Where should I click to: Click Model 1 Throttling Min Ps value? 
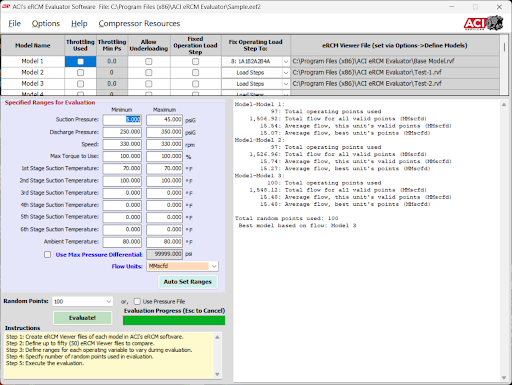(112, 61)
